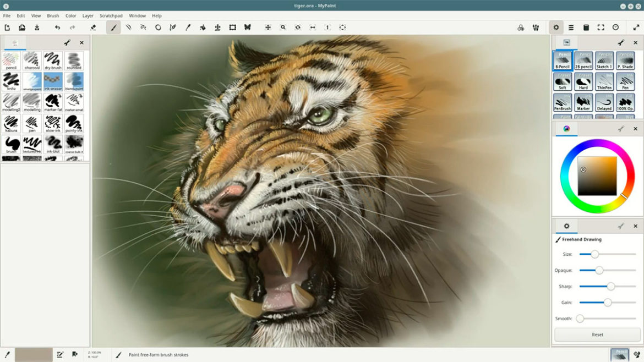
Task: Enter fullscreen using the arrows icon
Action: pyautogui.click(x=636, y=28)
